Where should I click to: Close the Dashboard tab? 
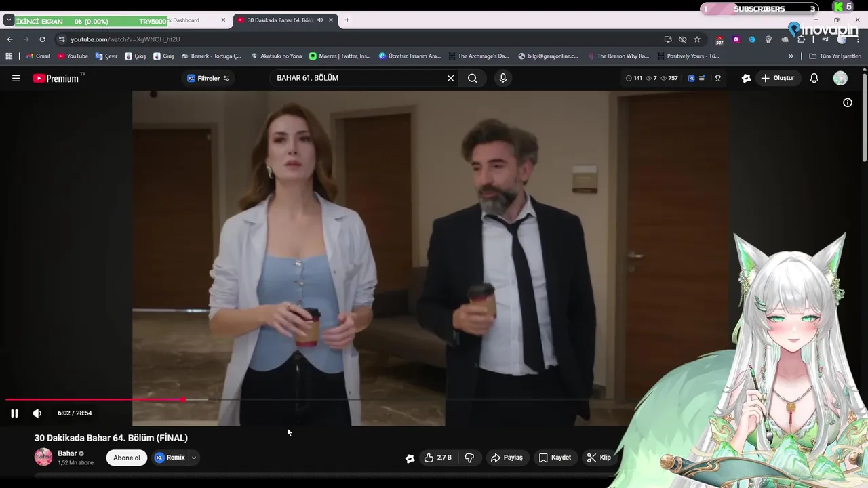pos(223,20)
